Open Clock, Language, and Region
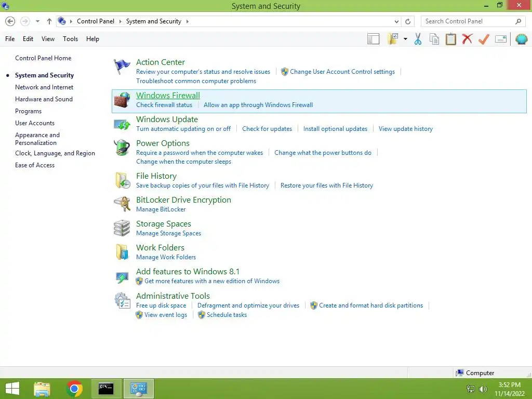Screen dimensions: 532x399 pos(55,153)
